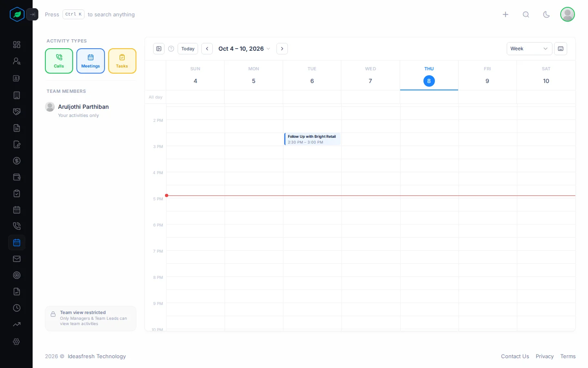The image size is (588, 368).
Task: Select Thursday 8 column header
Action: pos(429,75)
